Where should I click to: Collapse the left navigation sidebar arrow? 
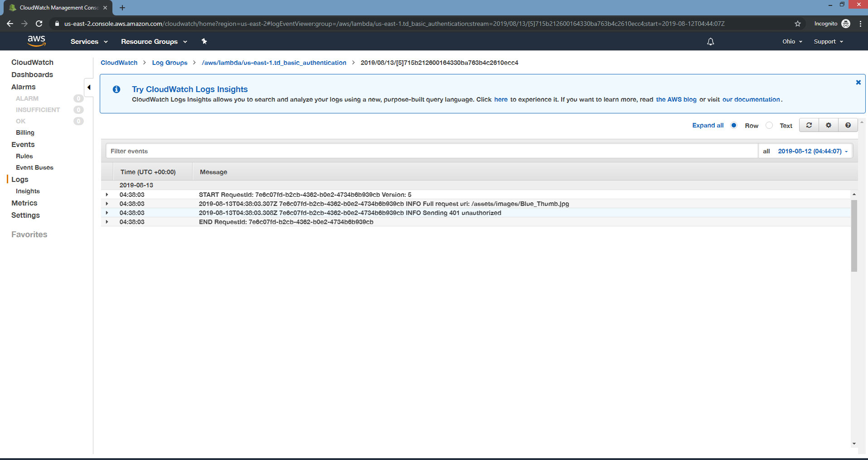pyautogui.click(x=89, y=87)
